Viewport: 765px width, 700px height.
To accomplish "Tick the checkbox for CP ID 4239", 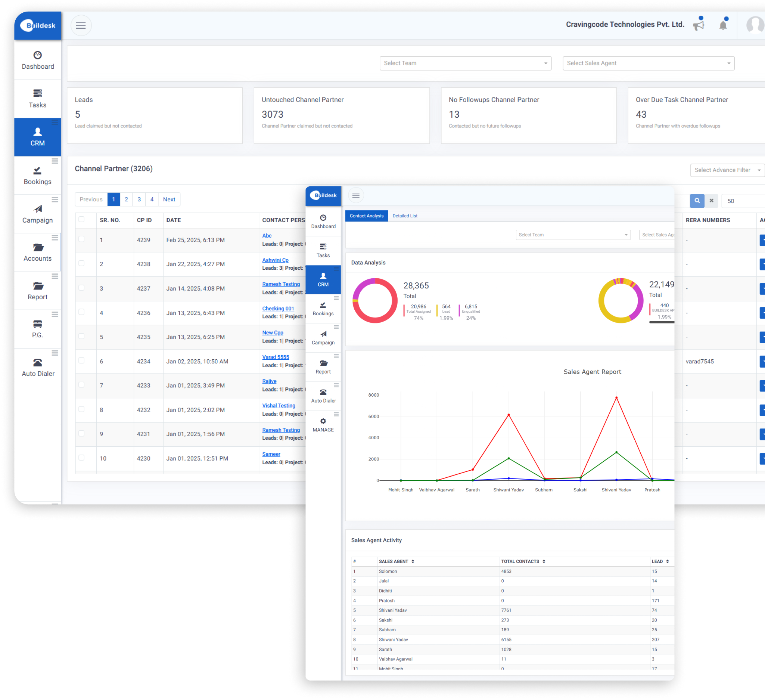I will tap(81, 239).
